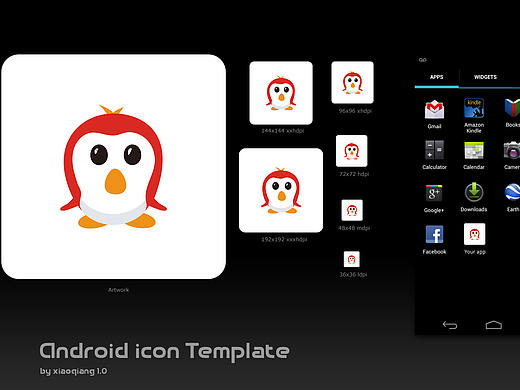The width and height of the screenshot is (520, 390).
Task: Click the '144x144 xxhdpi' caption
Action: click(x=283, y=131)
